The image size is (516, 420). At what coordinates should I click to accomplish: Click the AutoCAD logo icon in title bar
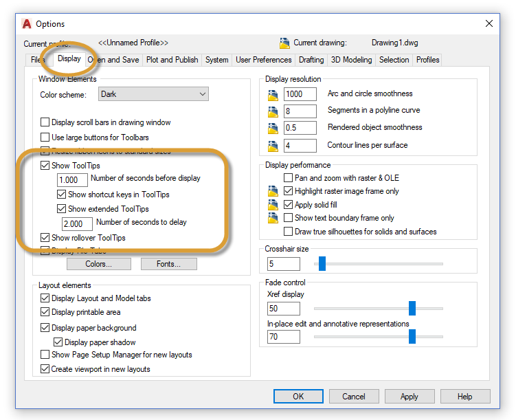(26, 23)
